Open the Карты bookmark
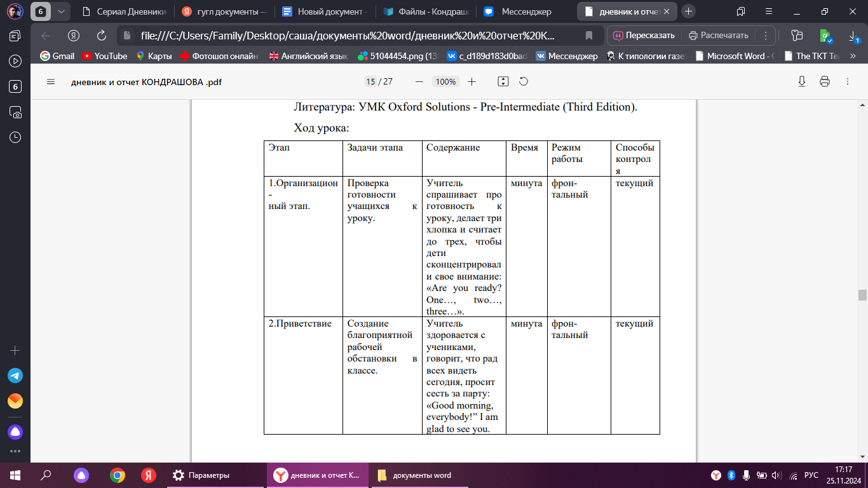The image size is (868, 488). (x=153, y=56)
